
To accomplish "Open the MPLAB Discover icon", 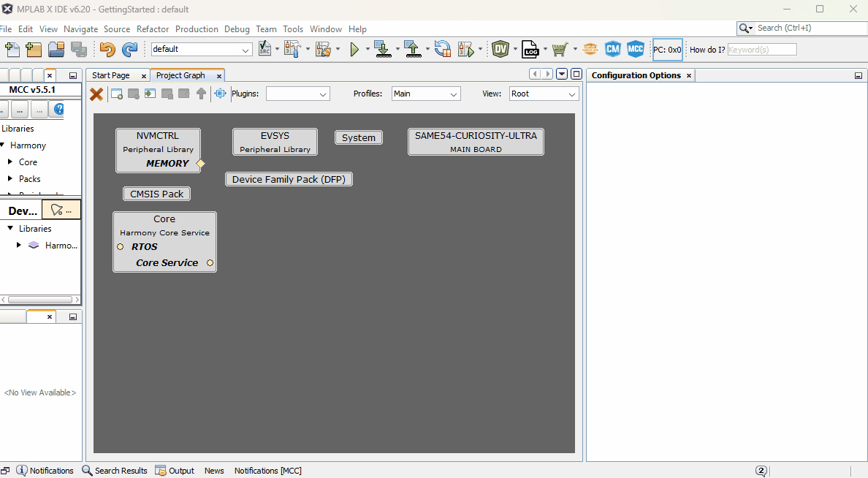I will click(x=590, y=49).
